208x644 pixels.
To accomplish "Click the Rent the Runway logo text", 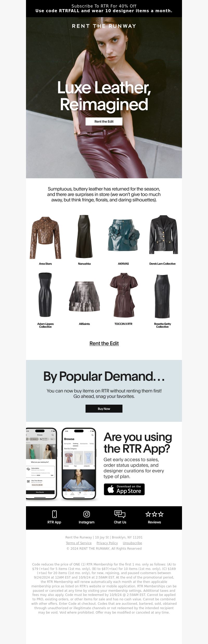I will coord(104,26).
